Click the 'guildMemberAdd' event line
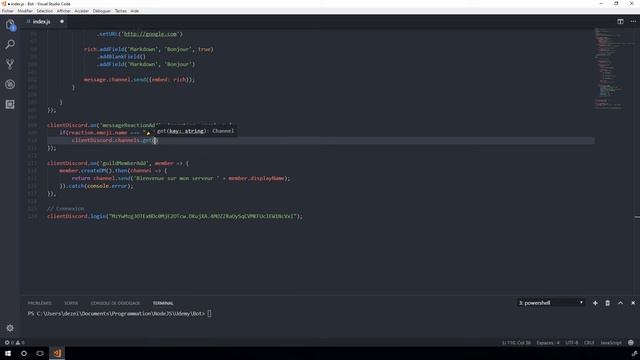 click(118, 163)
